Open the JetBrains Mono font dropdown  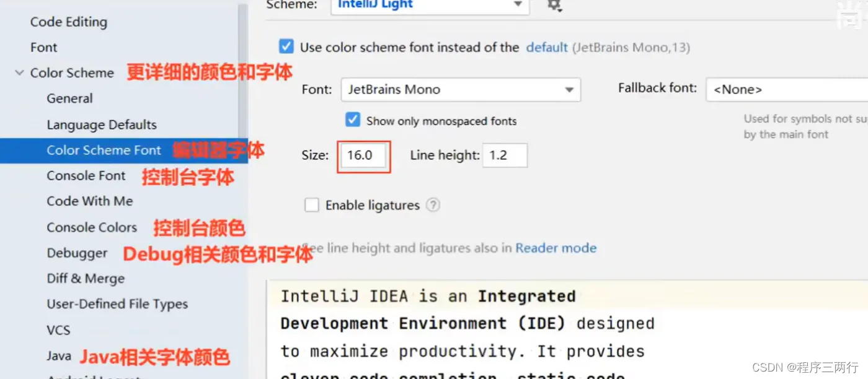[461, 90]
